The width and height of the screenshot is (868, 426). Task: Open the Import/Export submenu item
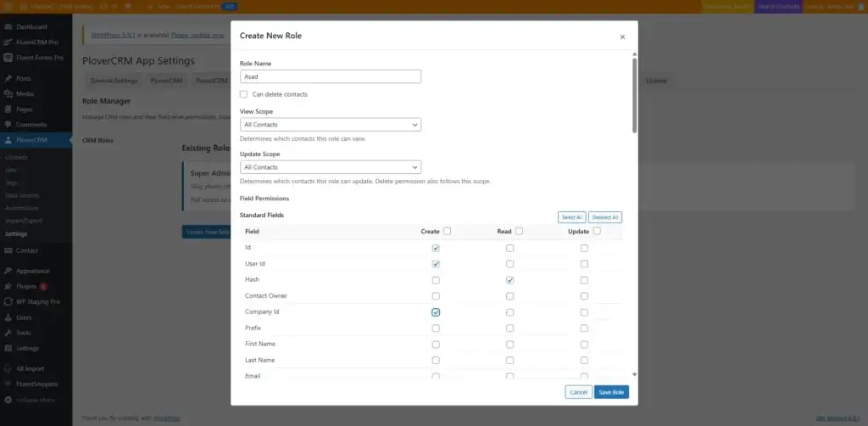coord(24,221)
